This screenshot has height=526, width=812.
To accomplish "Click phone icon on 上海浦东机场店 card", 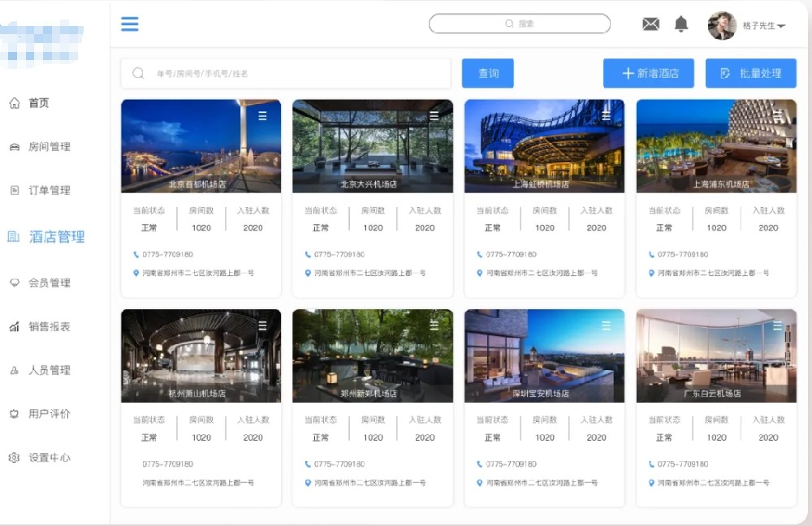I will click(x=651, y=254).
